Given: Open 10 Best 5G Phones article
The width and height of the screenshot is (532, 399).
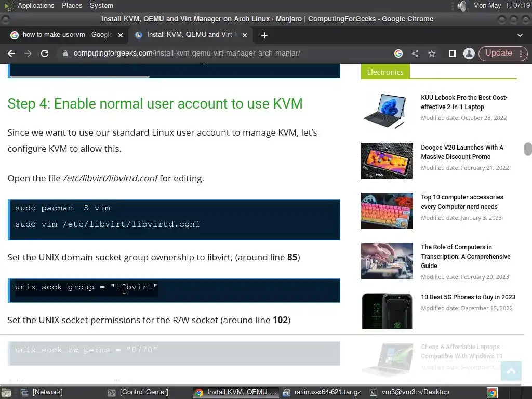Looking at the screenshot, I should coord(468,297).
